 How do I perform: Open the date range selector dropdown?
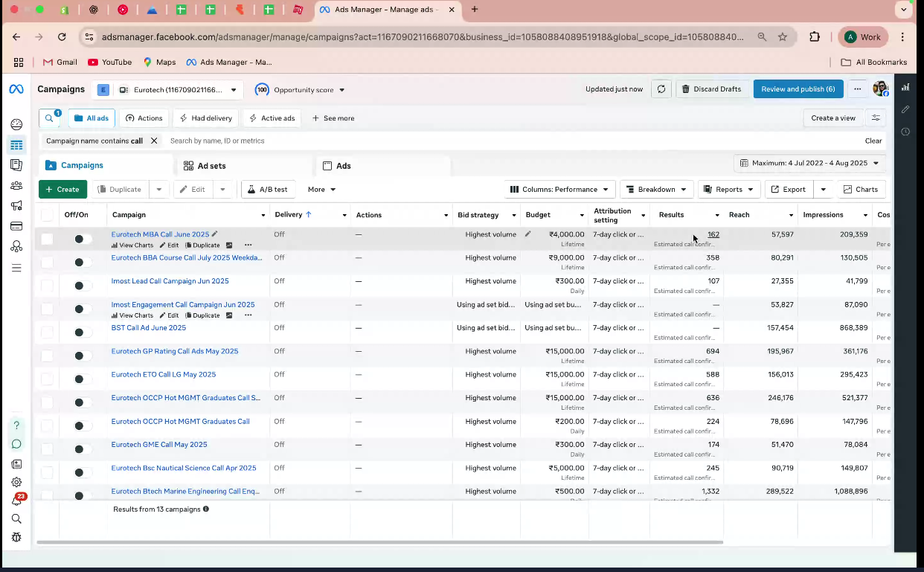(809, 163)
